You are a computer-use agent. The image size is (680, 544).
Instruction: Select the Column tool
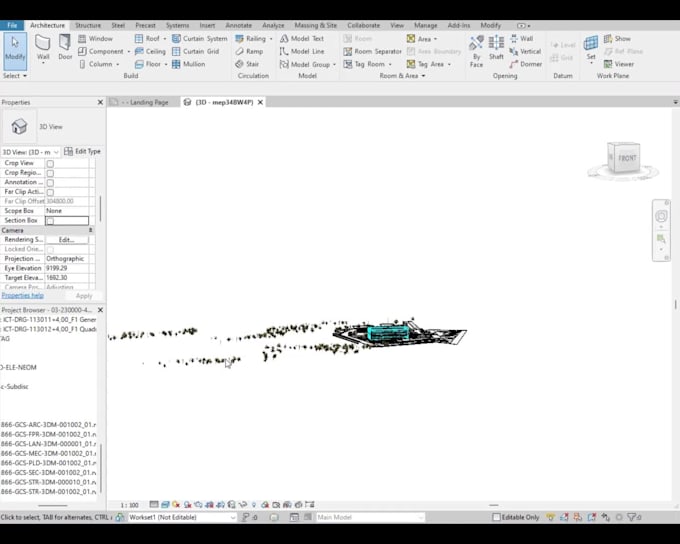tap(96, 64)
